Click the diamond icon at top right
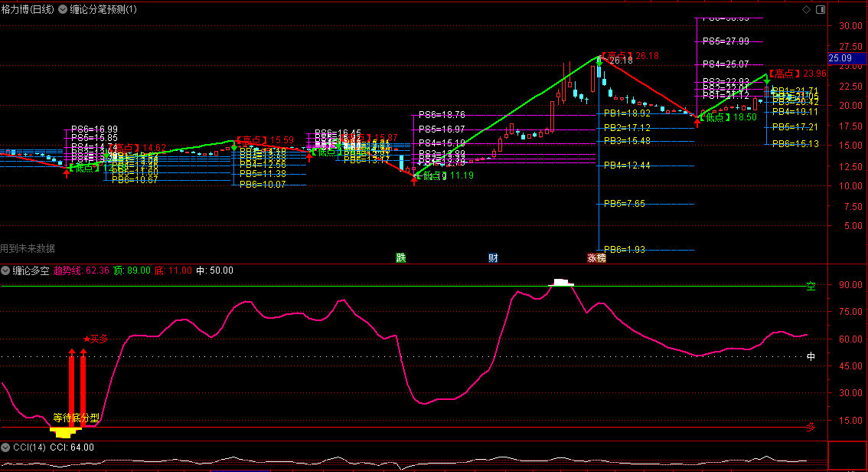The width and height of the screenshot is (868, 472). click(x=806, y=10)
